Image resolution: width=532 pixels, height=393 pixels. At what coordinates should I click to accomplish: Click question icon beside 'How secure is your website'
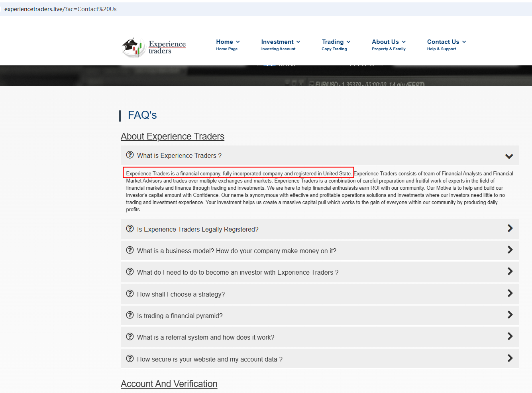130,359
